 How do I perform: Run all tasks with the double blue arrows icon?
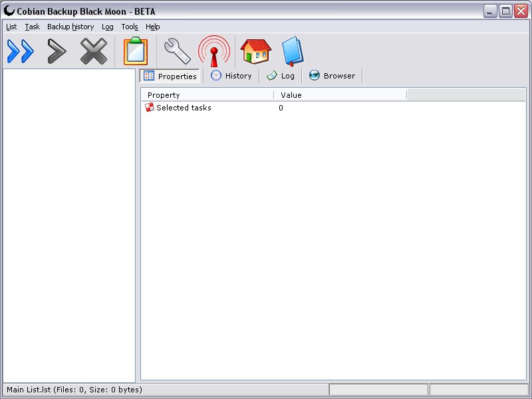[21, 51]
